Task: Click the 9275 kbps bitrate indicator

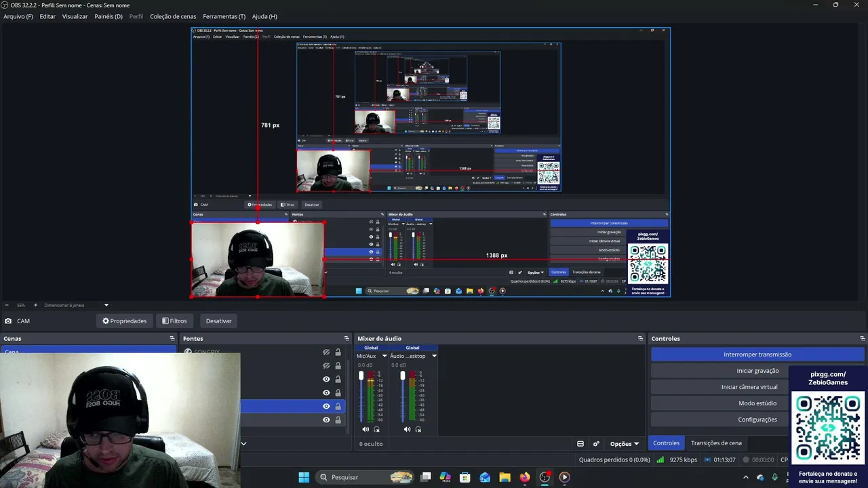Action: pos(683,460)
